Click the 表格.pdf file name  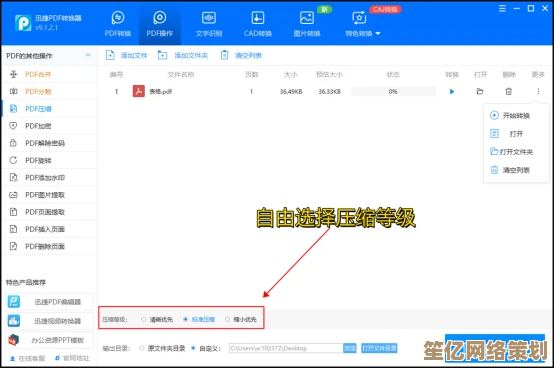coord(160,92)
